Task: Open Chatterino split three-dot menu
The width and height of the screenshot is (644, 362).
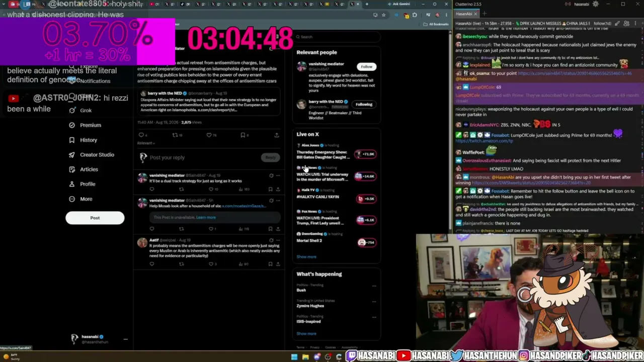Action: [x=635, y=23]
